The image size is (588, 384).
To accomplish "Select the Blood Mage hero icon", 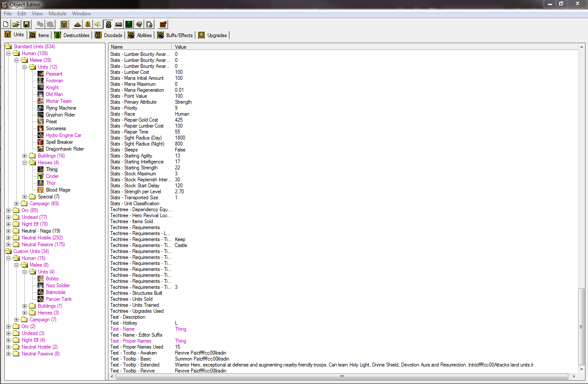I will coord(41,190).
